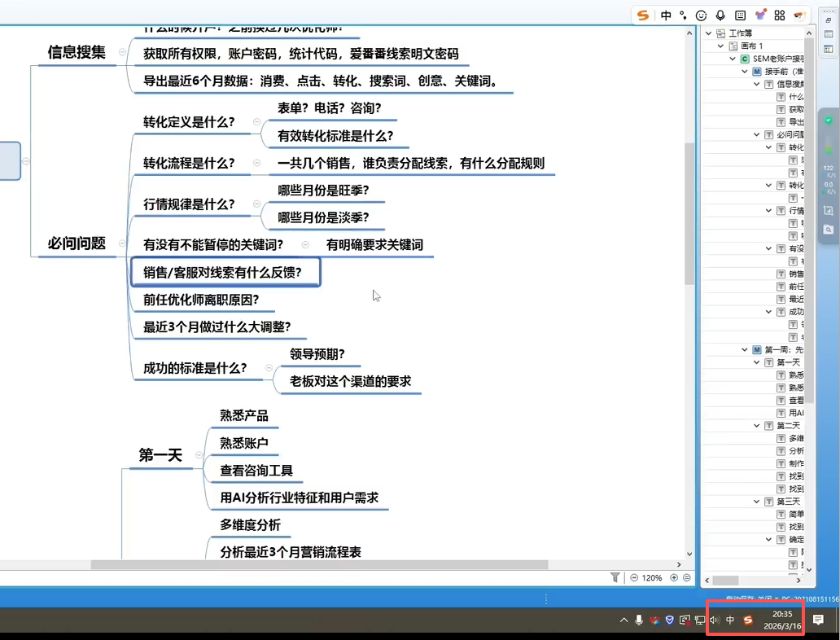Select 画布 1 in the outline tree
840x640 pixels.
[x=751, y=46]
